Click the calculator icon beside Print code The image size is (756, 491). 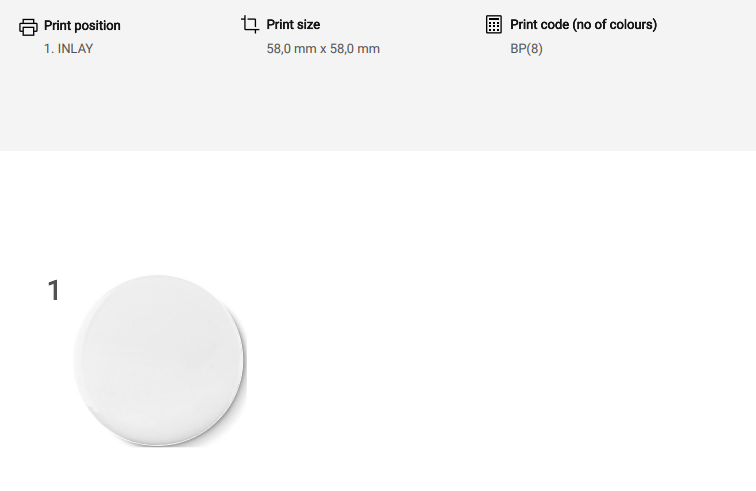493,25
